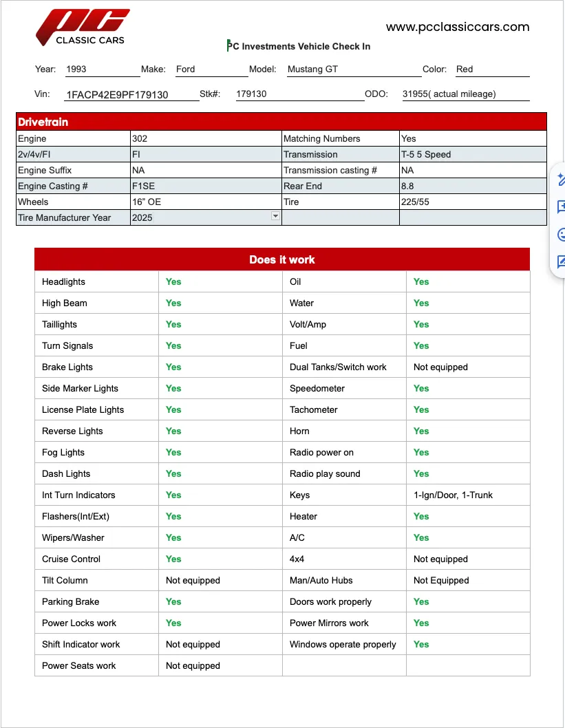Click 'Not equipped' beside Power Seats work
The height and width of the screenshot is (728, 565).
pos(193,666)
